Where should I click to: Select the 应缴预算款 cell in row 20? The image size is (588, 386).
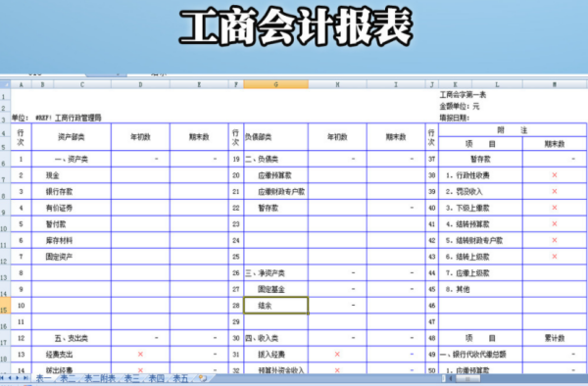[276, 175]
